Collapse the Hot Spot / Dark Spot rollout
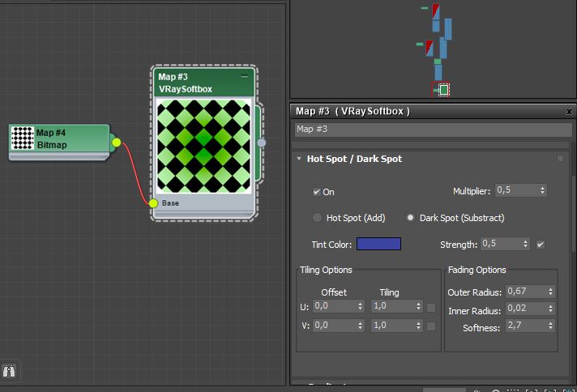Screen dimensions: 577x392 [299, 159]
